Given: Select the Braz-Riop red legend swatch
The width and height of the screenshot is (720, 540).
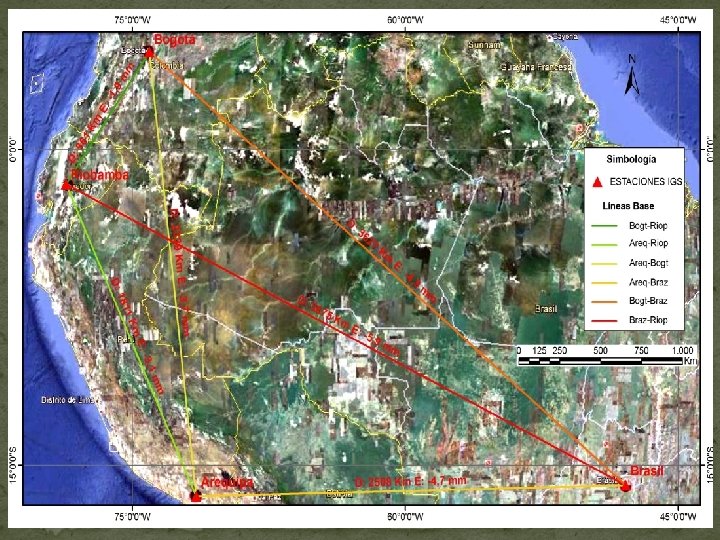Looking at the screenshot, I should pyautogui.click(x=604, y=320).
